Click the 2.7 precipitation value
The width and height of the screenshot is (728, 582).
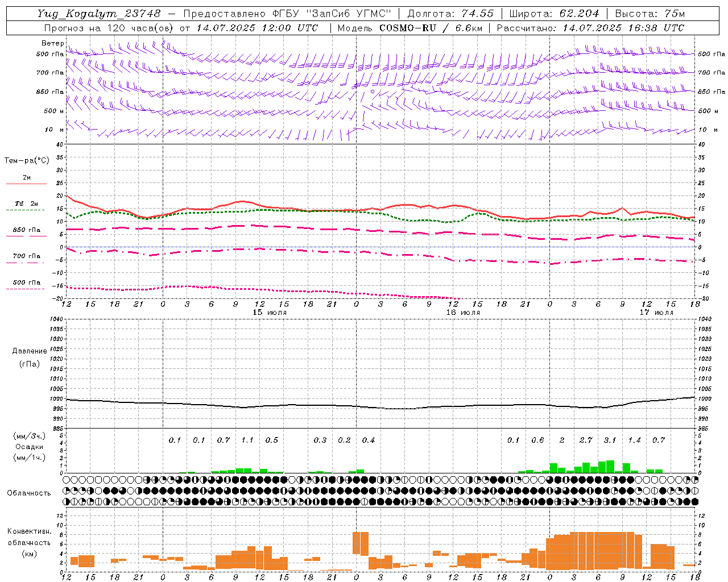(586, 440)
